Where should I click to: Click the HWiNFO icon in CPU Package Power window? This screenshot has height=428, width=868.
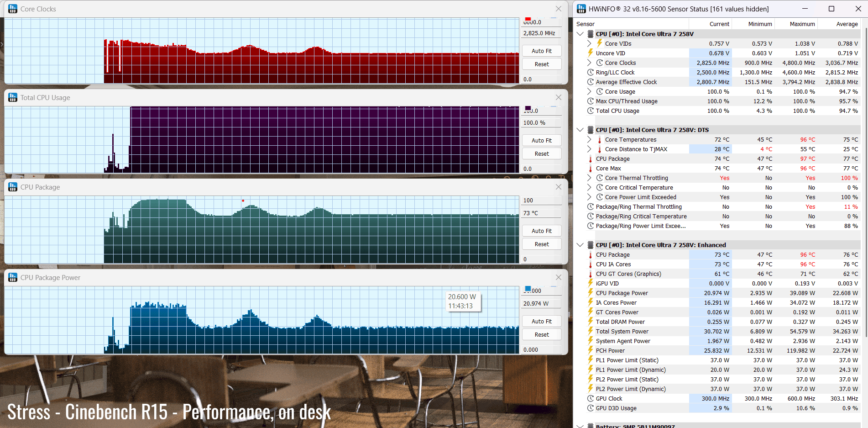[13, 277]
